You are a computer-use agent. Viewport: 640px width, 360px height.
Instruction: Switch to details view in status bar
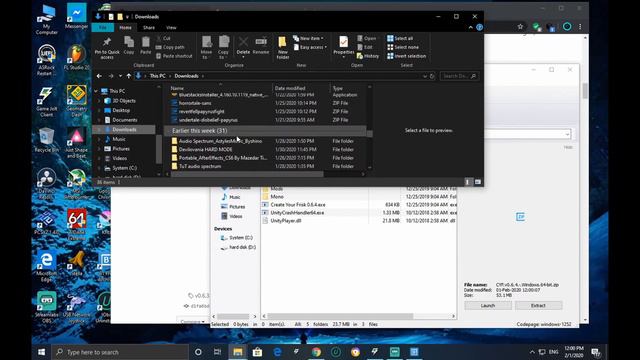click(468, 182)
